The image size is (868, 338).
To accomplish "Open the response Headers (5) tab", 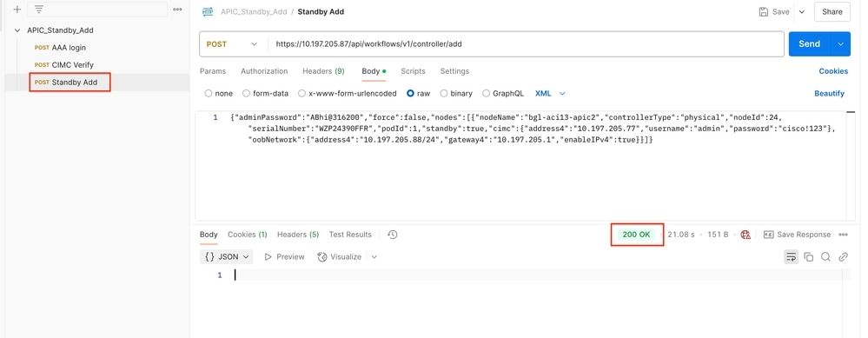I will pyautogui.click(x=298, y=235).
